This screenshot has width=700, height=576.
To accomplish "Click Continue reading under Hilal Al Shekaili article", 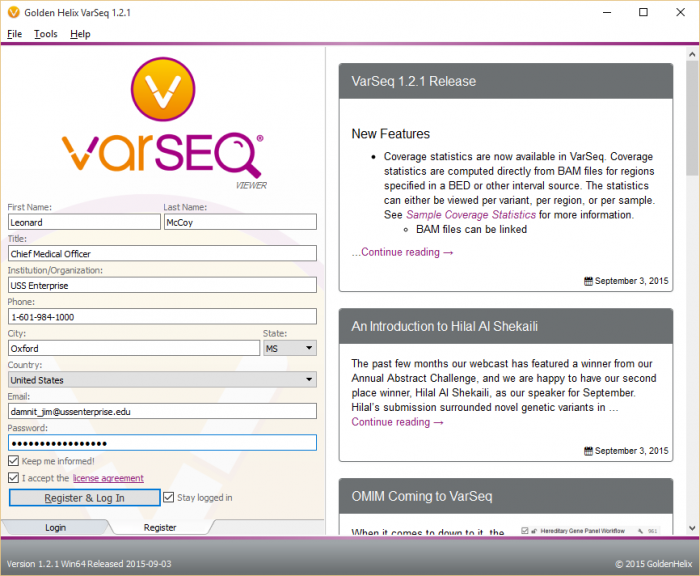I will (x=397, y=422).
